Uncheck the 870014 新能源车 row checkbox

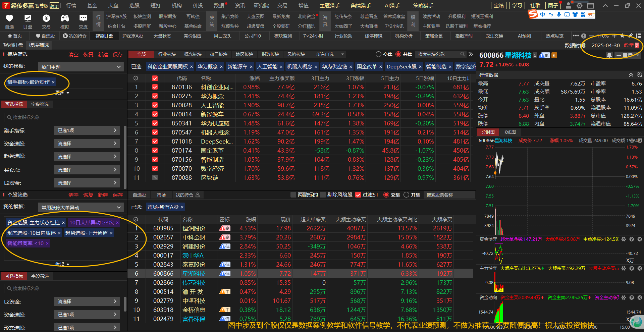point(155,114)
